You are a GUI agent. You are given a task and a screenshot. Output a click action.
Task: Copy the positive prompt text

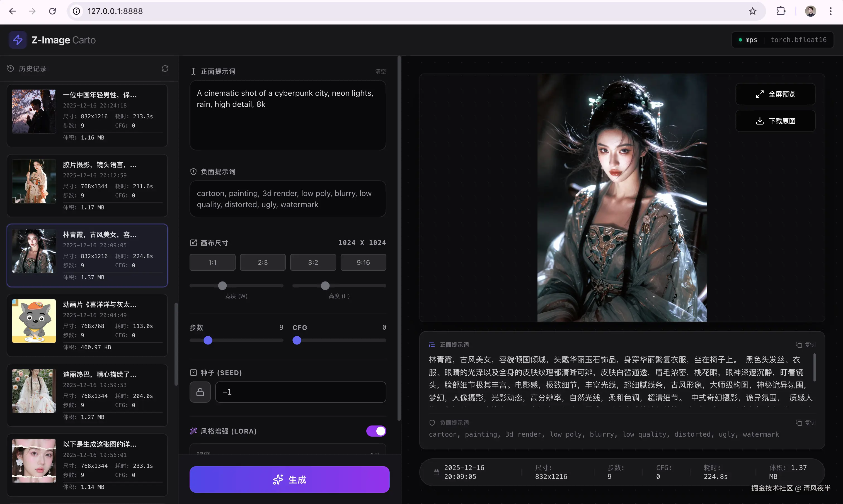click(805, 345)
